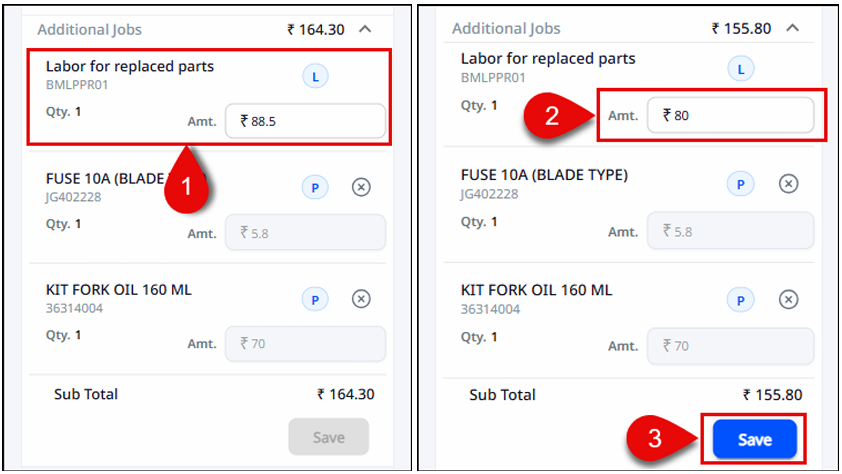Edit labor amount field showing ₹ 88.5

point(305,121)
